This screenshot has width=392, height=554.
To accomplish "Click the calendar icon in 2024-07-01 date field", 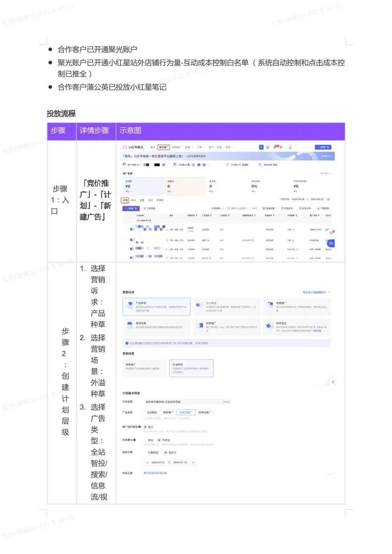I will coord(147,463).
